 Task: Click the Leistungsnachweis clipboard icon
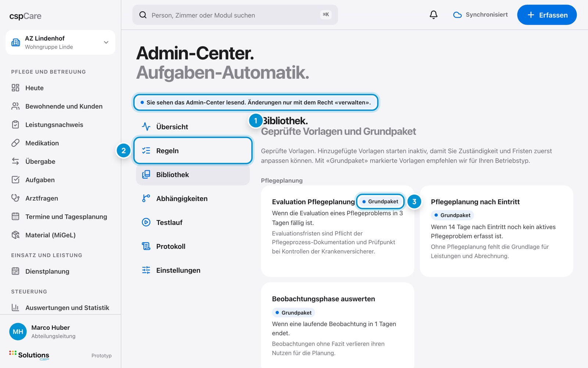[x=15, y=124]
